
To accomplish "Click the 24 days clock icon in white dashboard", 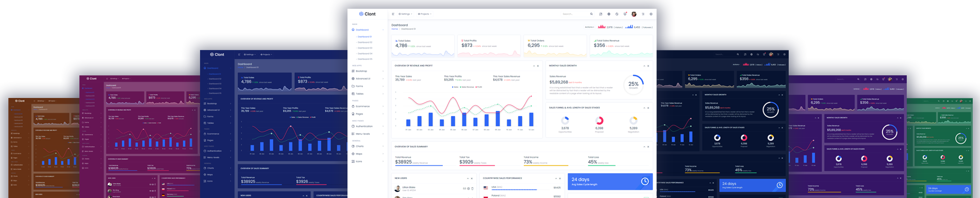I will (x=644, y=181).
